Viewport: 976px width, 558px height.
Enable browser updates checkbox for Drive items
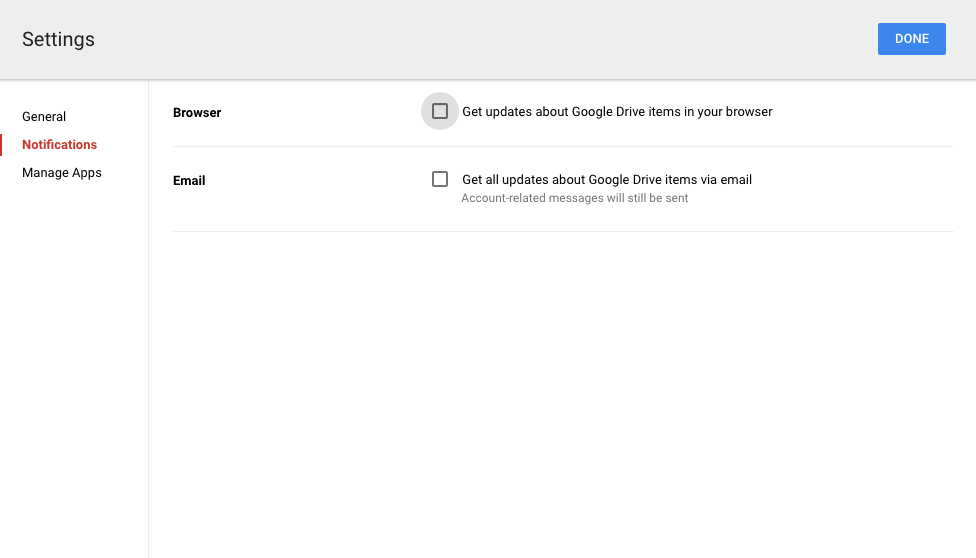tap(440, 111)
